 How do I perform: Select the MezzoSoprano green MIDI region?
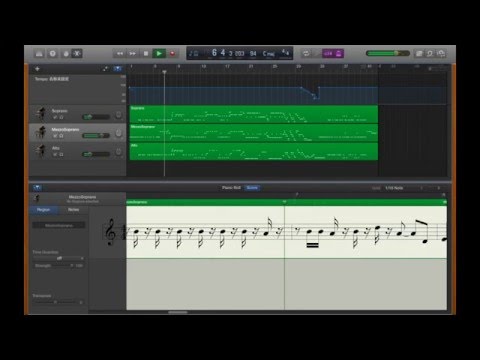click(254, 133)
